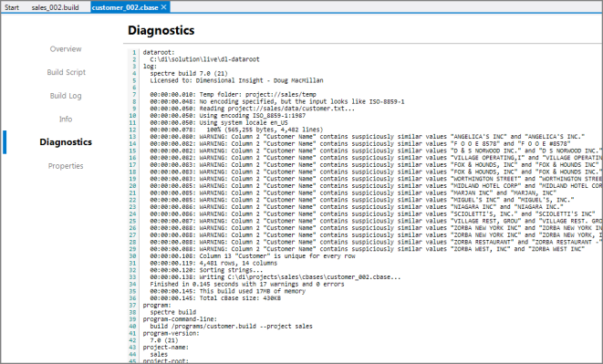Open the Properties section
Viewport: 603px width, 364px height.
pyautogui.click(x=66, y=166)
